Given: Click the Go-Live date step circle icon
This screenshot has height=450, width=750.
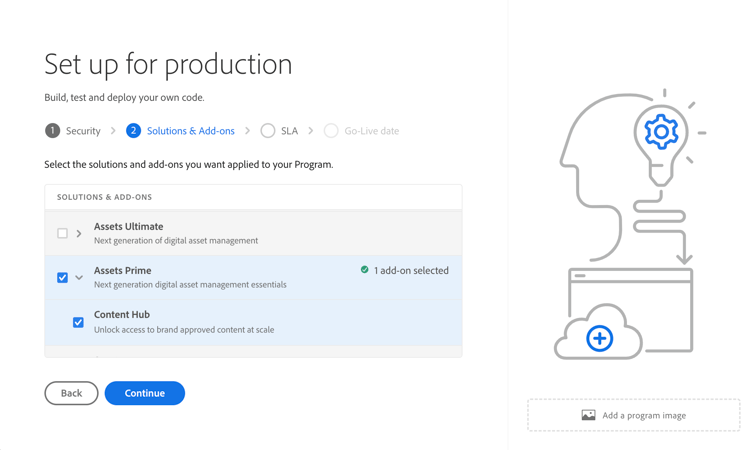Looking at the screenshot, I should tap(331, 131).
